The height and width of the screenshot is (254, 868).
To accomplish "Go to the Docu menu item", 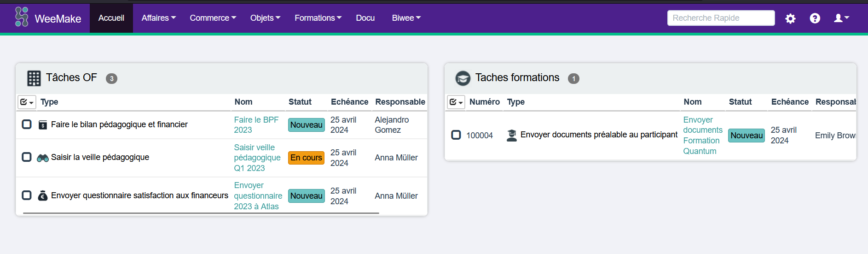I will click(x=365, y=18).
